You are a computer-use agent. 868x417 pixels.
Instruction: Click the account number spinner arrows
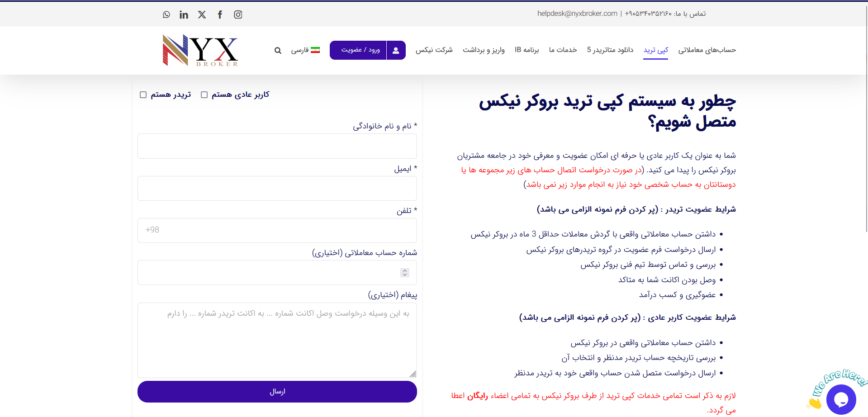pos(405,272)
